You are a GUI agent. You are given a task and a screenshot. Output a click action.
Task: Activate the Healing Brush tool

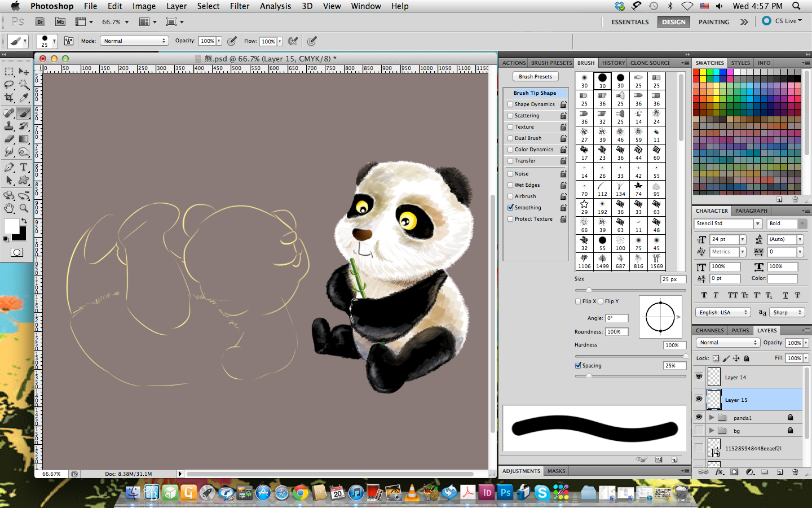tap(8, 113)
